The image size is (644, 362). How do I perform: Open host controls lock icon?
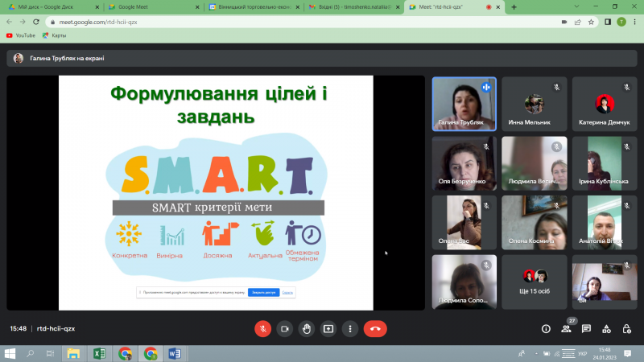(x=626, y=329)
